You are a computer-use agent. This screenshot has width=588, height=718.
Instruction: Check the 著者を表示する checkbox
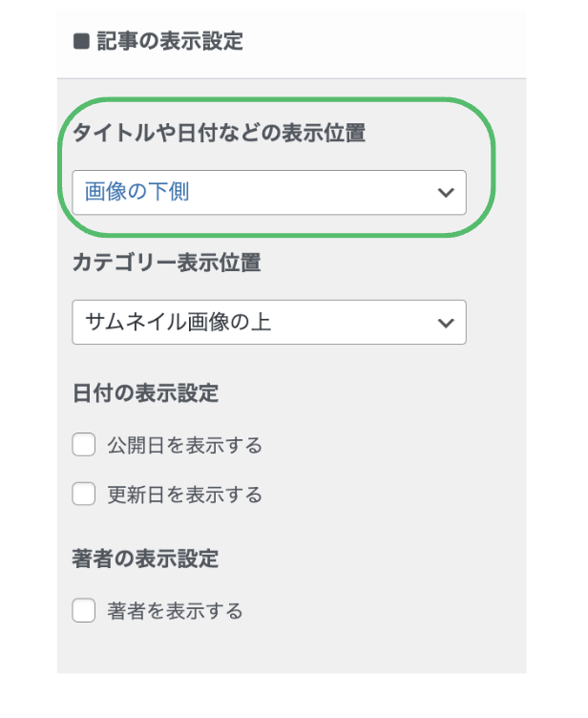click(x=84, y=610)
